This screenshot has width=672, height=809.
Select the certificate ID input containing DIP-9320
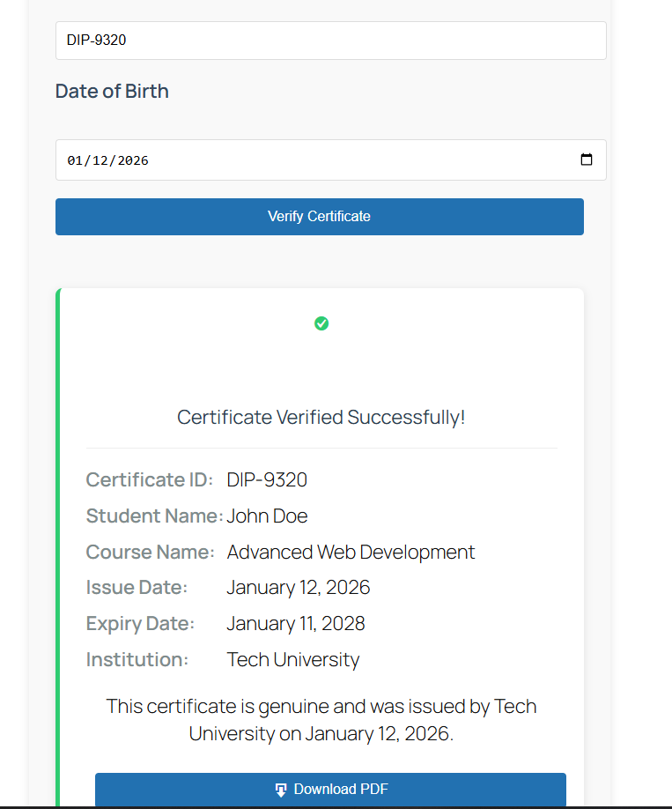(x=330, y=40)
